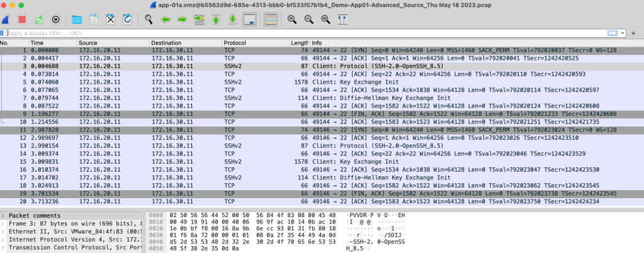Stop capture with the red square icon

click(22, 20)
